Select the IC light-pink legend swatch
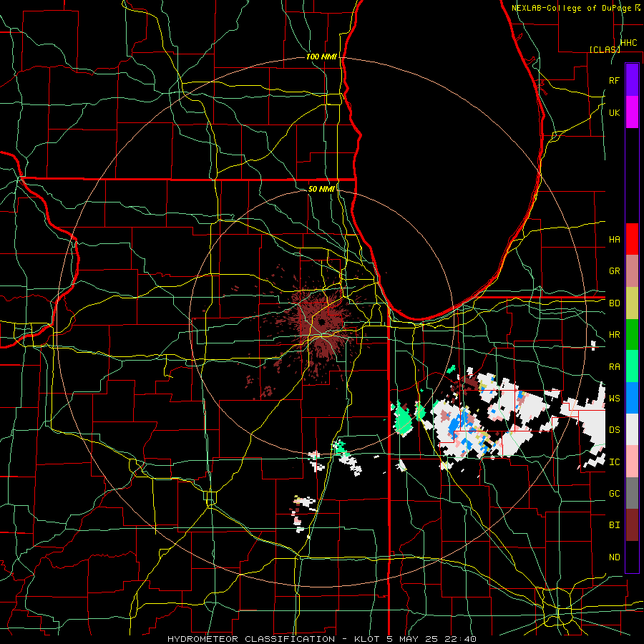 632,462
